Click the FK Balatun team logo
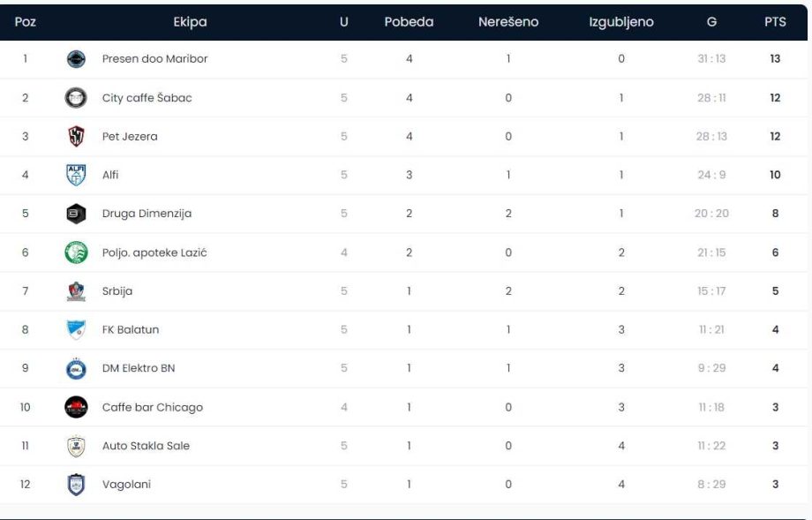The height and width of the screenshot is (520, 812). [76, 329]
